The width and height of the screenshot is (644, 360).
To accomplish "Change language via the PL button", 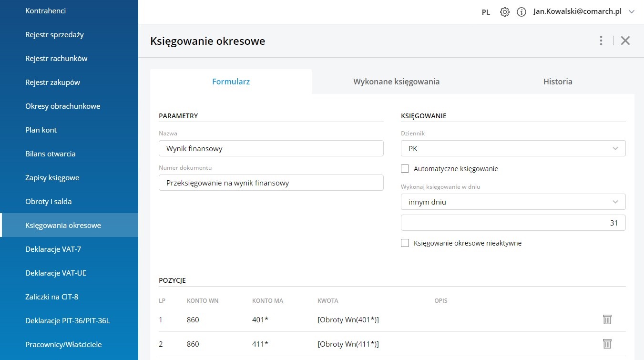I will click(x=486, y=12).
